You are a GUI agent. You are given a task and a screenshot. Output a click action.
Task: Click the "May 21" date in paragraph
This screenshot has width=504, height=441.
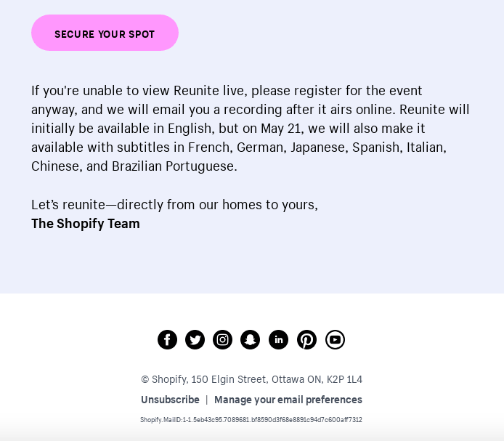point(280,129)
